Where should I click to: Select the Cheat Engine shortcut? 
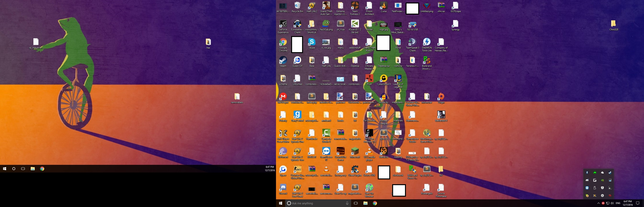355,170
